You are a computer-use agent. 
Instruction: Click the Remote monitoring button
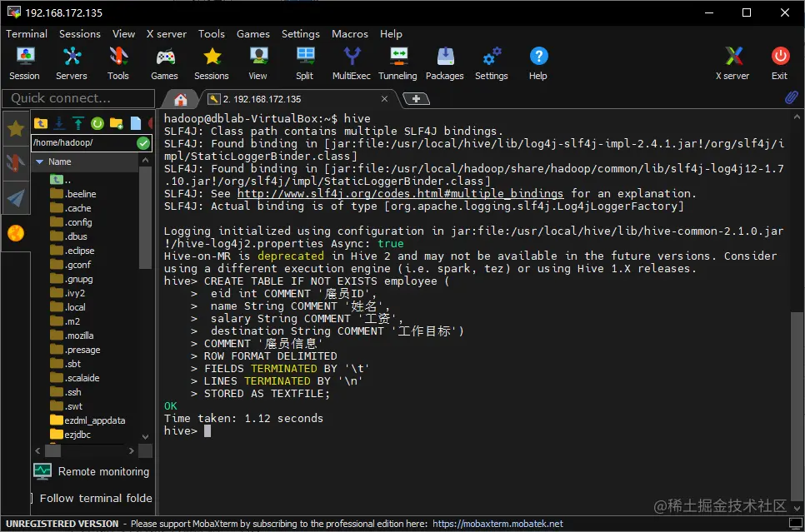[x=92, y=471]
